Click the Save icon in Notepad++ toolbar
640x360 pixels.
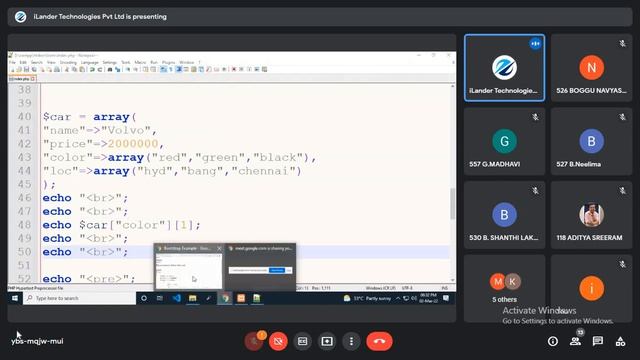27,69
